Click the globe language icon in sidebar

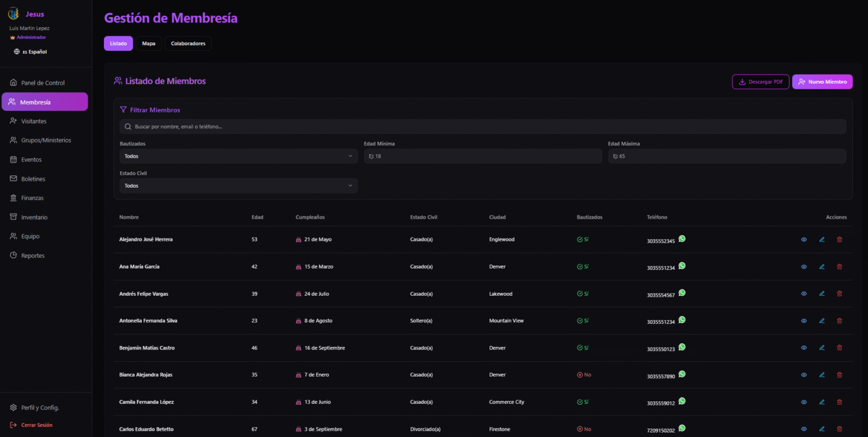[x=17, y=52]
